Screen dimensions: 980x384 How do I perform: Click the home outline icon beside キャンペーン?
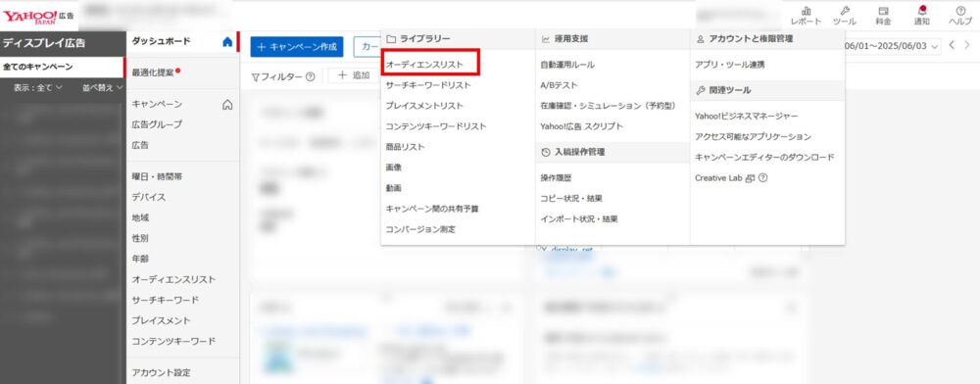tap(227, 104)
